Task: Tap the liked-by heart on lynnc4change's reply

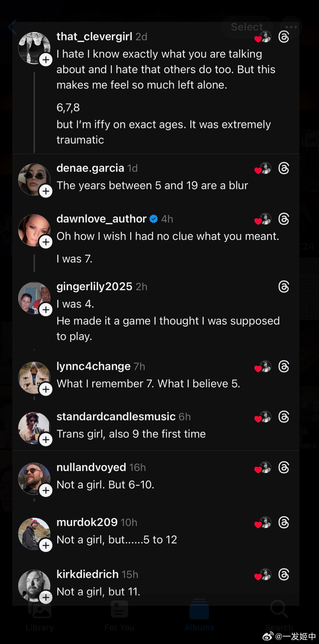Action: [x=258, y=368]
